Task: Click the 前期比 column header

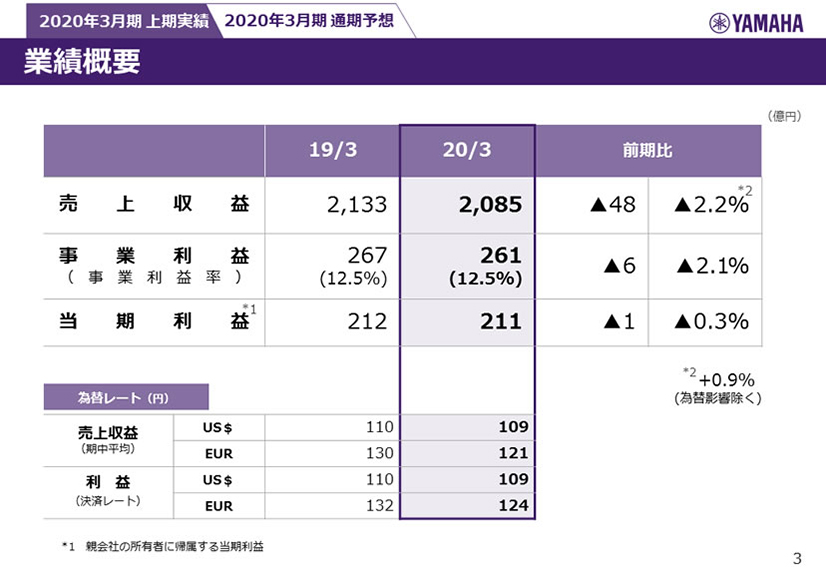Action: [x=647, y=151]
